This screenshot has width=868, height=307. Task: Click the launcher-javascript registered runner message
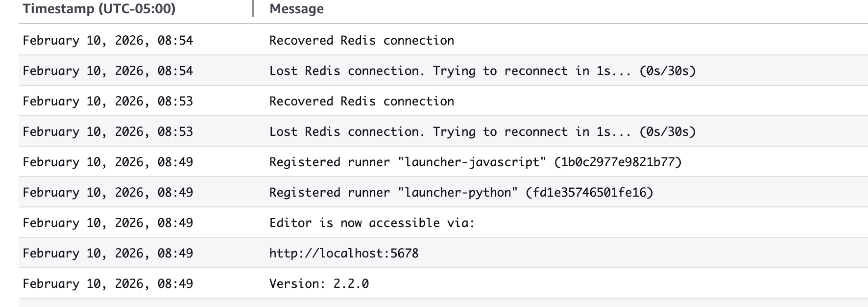475,162
